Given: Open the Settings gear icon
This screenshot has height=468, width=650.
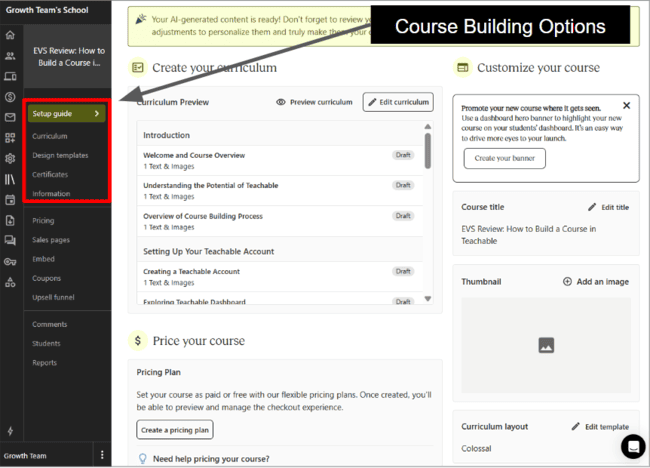Looking at the screenshot, I should point(10,158).
